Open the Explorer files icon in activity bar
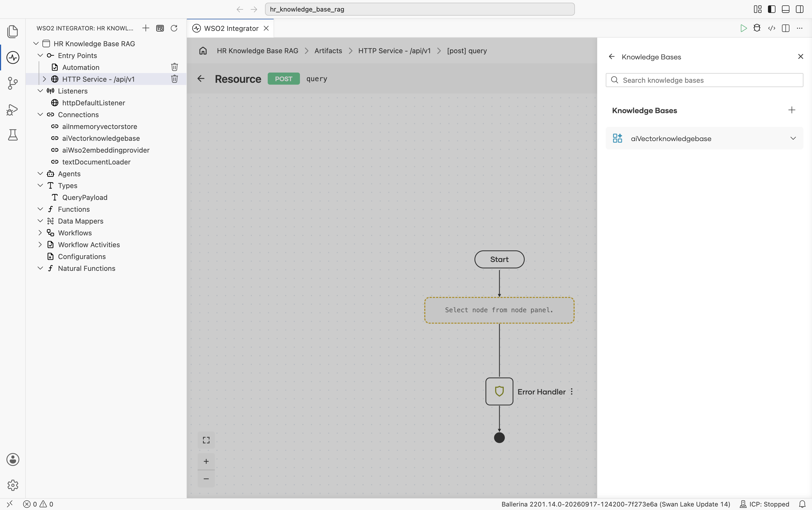The height and width of the screenshot is (510, 812). pos(12,31)
